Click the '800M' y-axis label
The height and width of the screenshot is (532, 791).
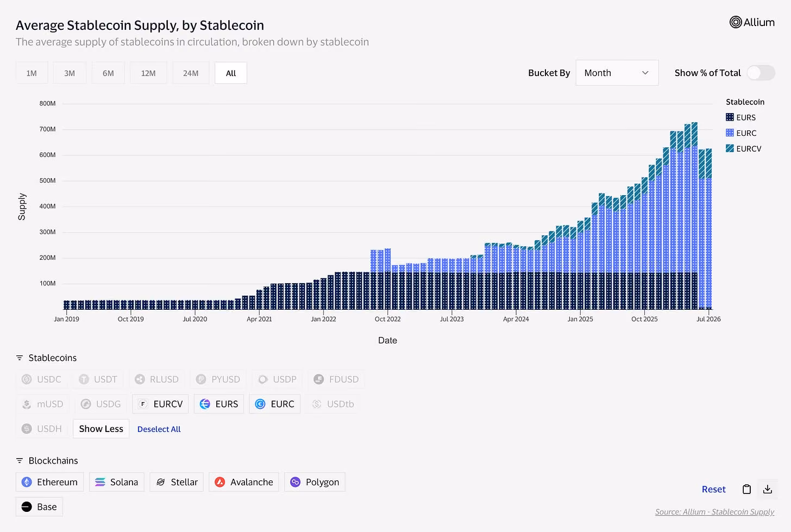click(x=48, y=103)
